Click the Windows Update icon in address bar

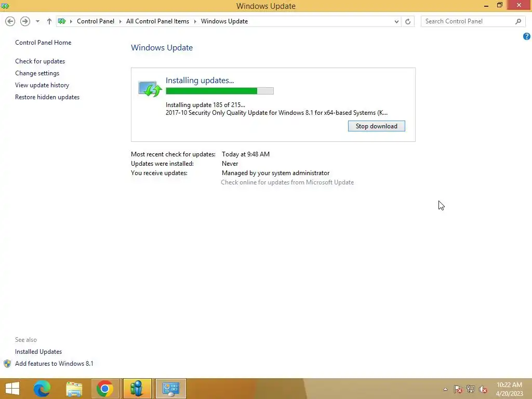(x=62, y=21)
